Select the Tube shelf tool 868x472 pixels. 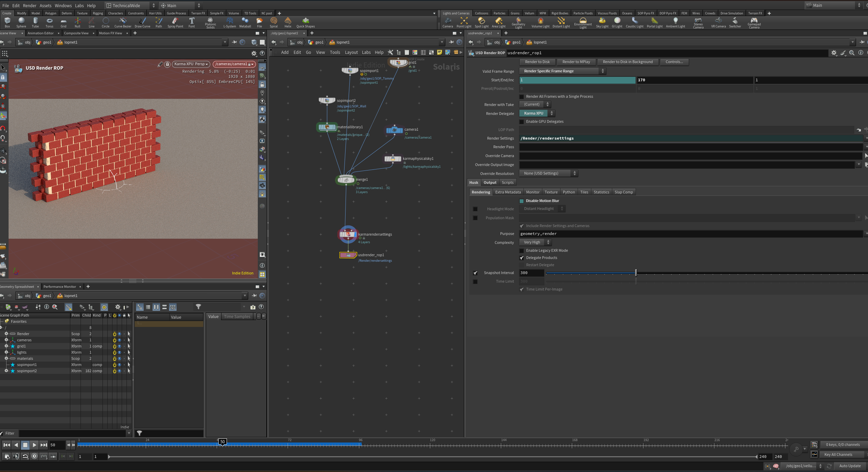pos(35,23)
